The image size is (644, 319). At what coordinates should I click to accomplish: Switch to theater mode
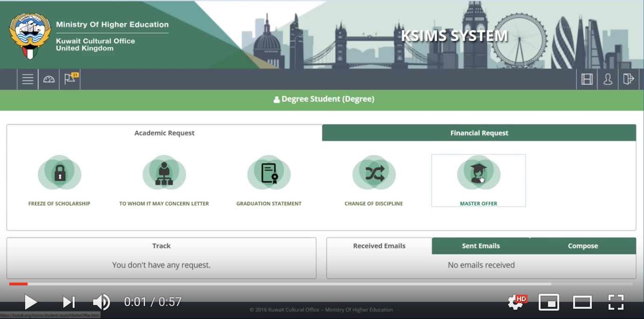tap(582, 302)
